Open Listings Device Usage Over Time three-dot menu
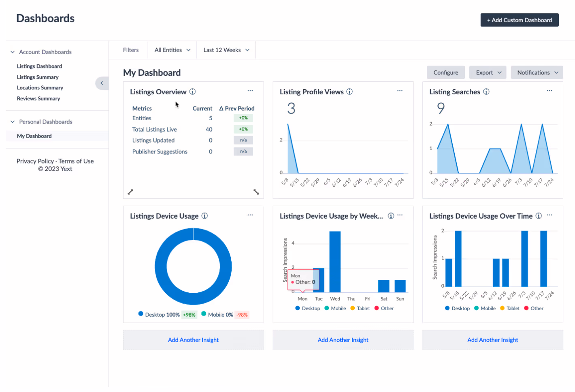Screen dimensions: 575x392 pyautogui.click(x=549, y=215)
